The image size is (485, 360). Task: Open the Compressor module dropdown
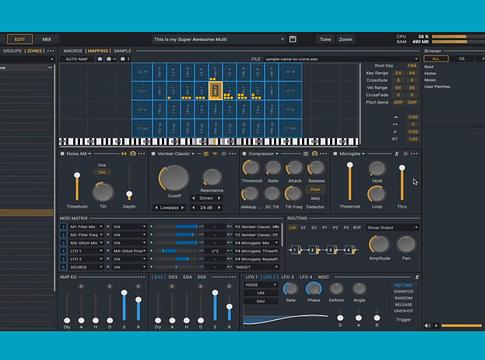coord(263,154)
